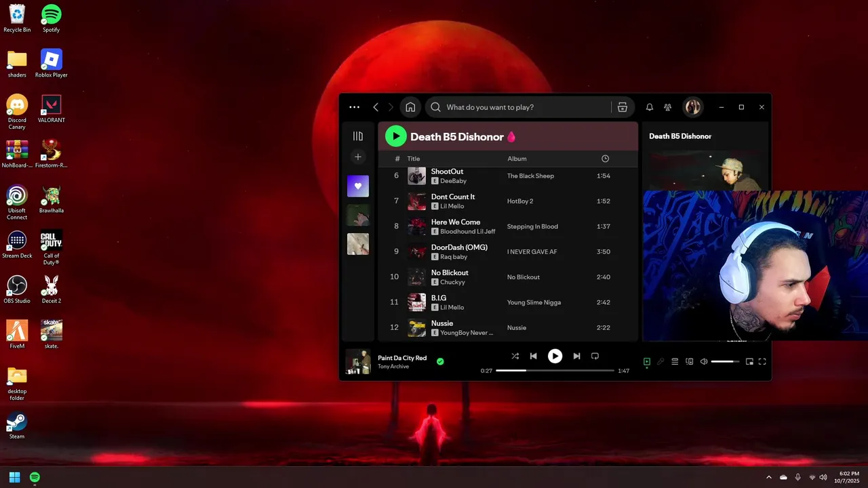Open now-playing title Paint Da City Red

(x=402, y=358)
